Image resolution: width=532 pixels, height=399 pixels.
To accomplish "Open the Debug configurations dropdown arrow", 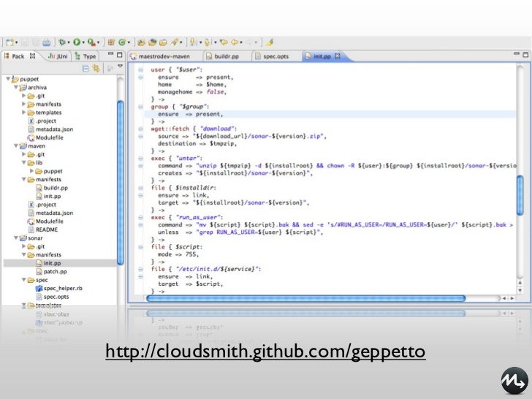I will pyautogui.click(x=69, y=42).
